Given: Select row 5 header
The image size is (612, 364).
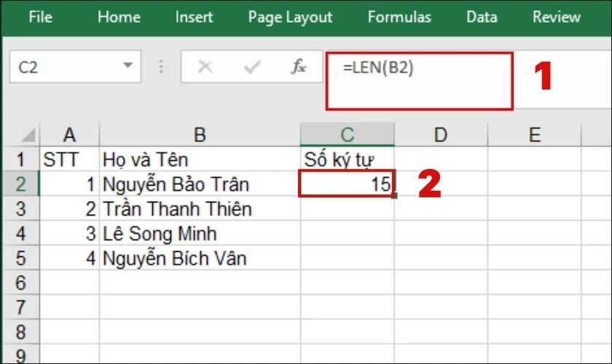Looking at the screenshot, I should pyautogui.click(x=20, y=258).
